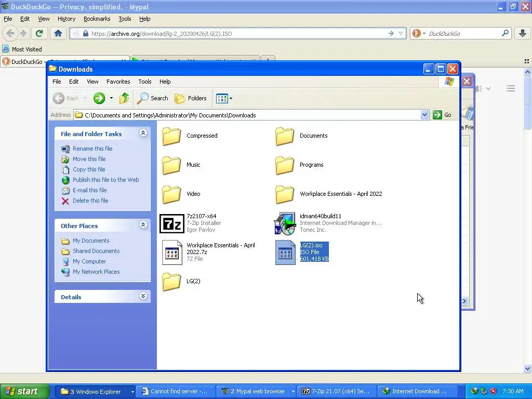The width and height of the screenshot is (532, 399).
Task: Expand Windows Explorer taskbar group
Action: (x=132, y=392)
